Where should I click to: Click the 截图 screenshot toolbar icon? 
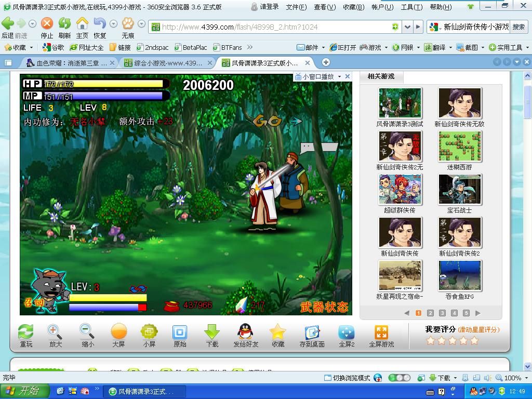click(468, 47)
